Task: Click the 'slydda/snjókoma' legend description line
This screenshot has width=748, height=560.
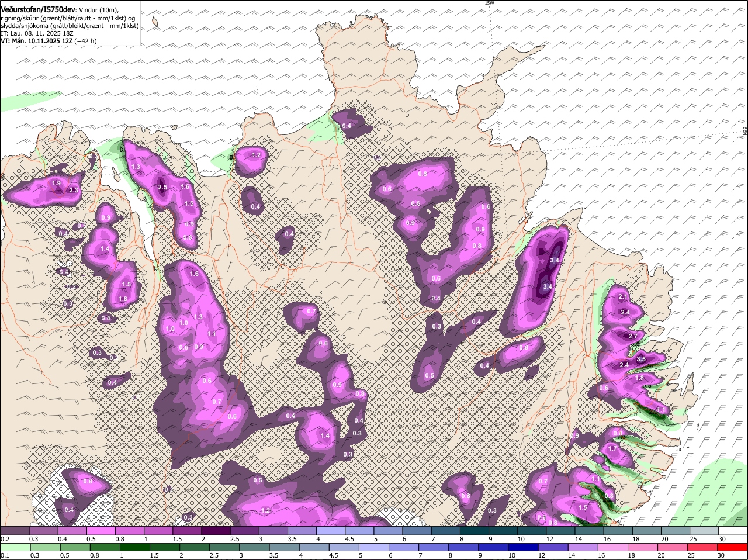Action: pos(70,26)
